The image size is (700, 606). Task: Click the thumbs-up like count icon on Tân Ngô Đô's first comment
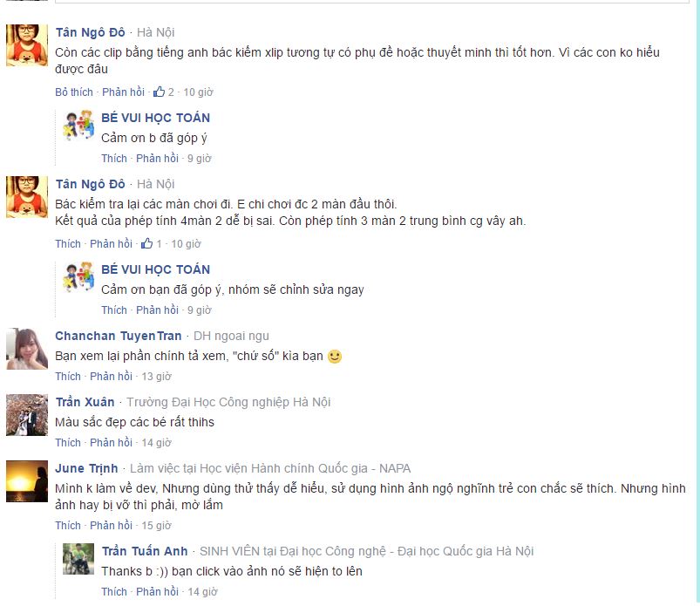pyautogui.click(x=159, y=92)
